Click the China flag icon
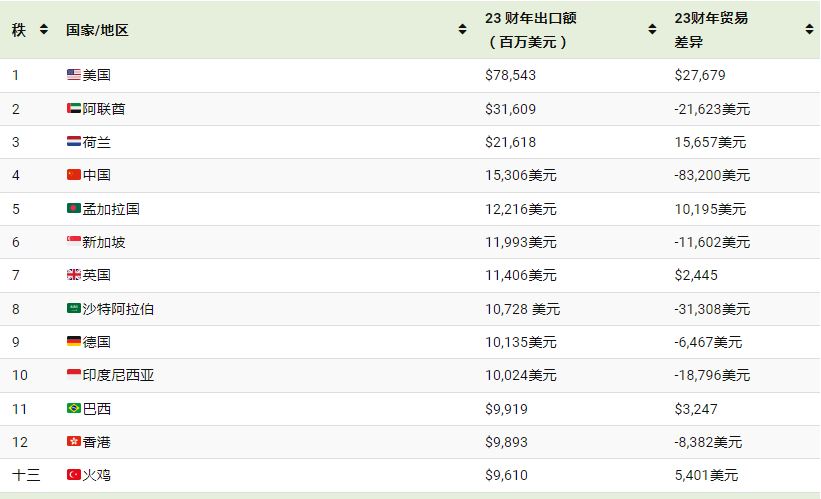 coord(73,175)
